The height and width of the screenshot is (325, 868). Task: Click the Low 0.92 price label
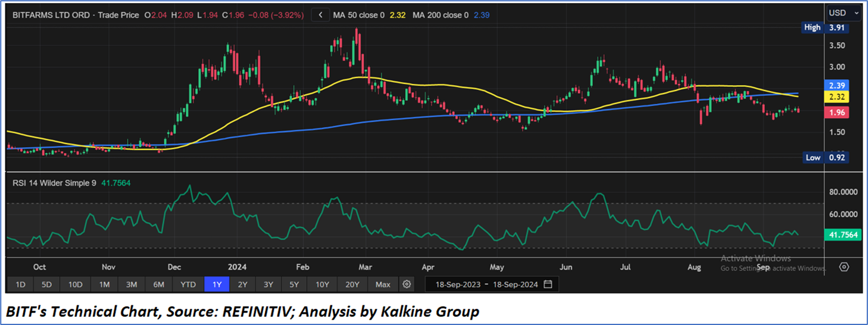825,158
